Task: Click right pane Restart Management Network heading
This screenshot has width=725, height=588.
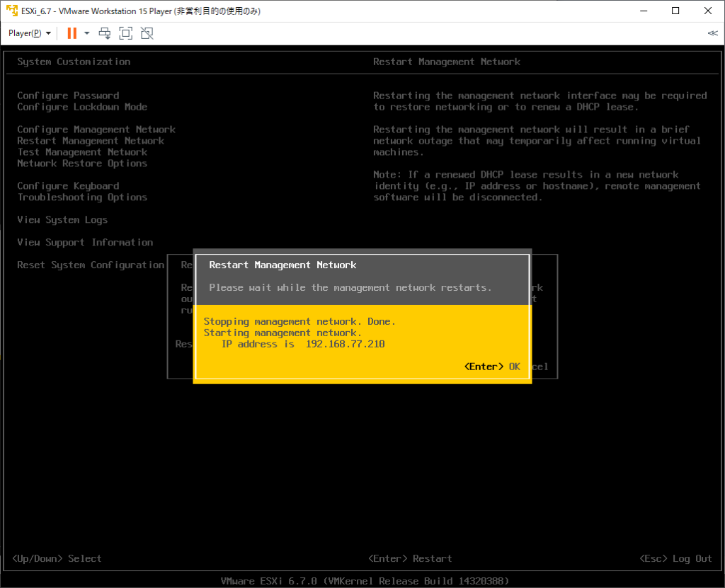Action: tap(447, 62)
